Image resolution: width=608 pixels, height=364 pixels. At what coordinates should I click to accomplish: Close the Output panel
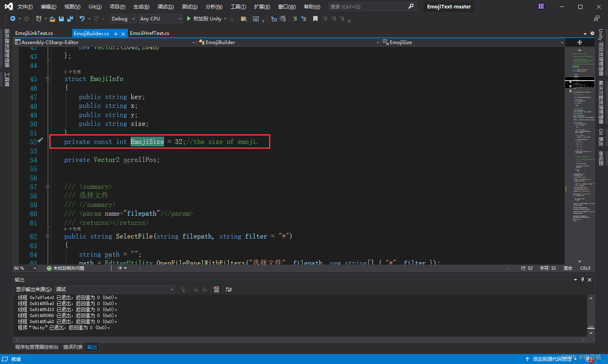(590, 280)
